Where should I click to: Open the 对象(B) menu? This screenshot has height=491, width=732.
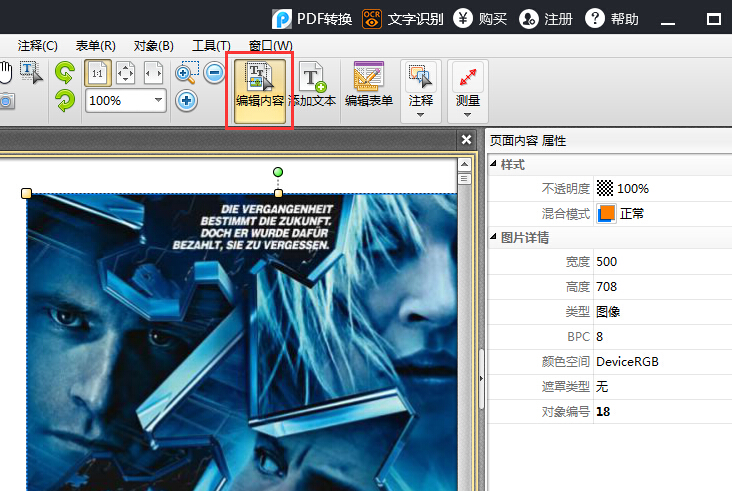point(154,46)
